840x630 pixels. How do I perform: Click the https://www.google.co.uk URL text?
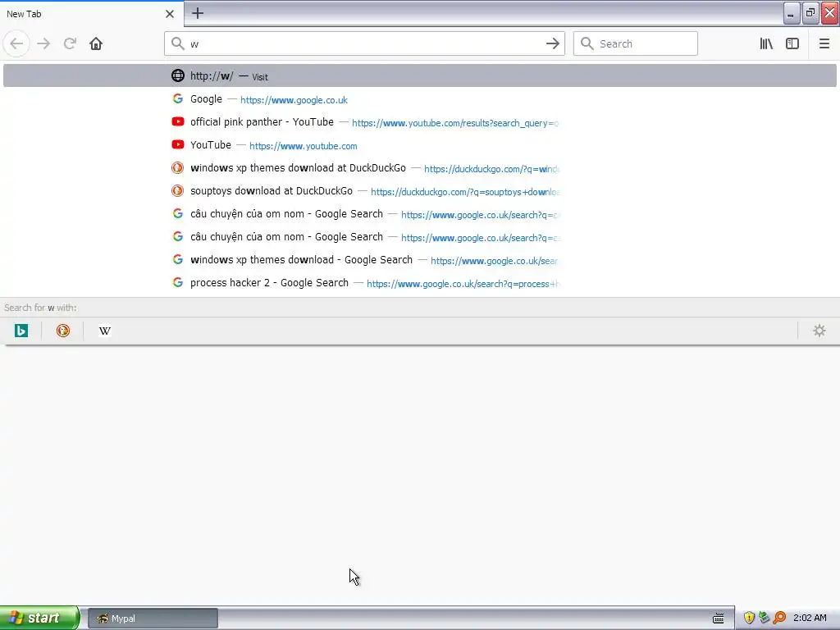coord(294,100)
